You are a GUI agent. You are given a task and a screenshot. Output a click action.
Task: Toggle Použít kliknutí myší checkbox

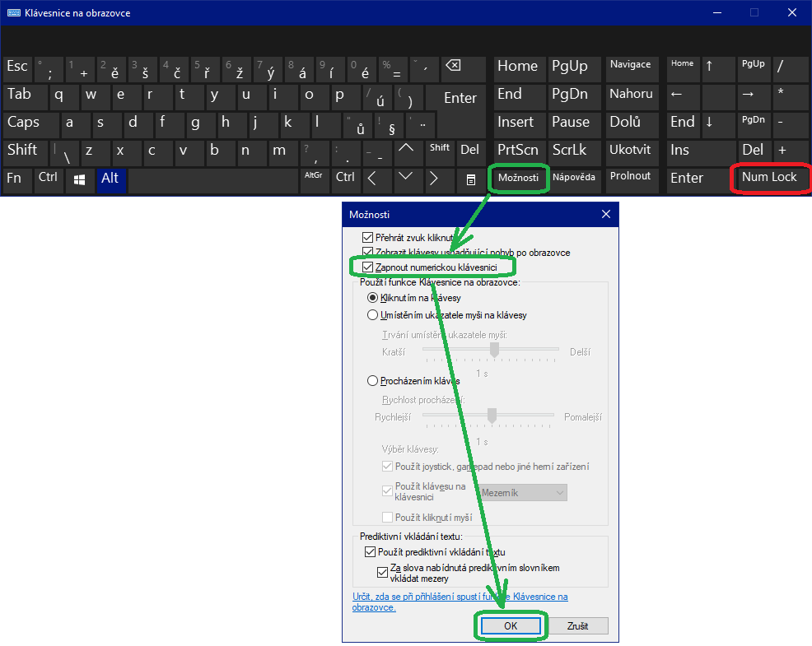click(387, 517)
